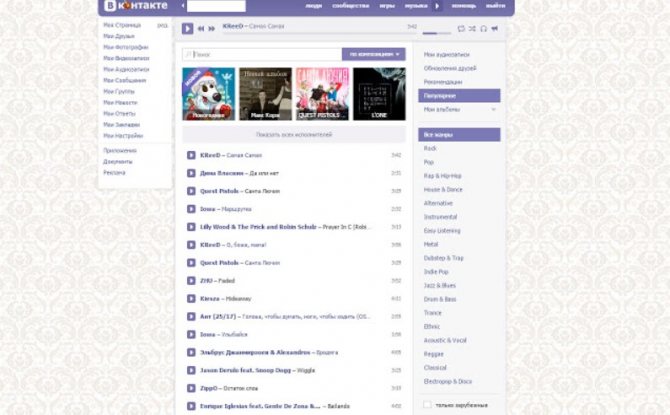This screenshot has height=415, width=670.
Task: Click the main player play button
Action: pos(187,29)
